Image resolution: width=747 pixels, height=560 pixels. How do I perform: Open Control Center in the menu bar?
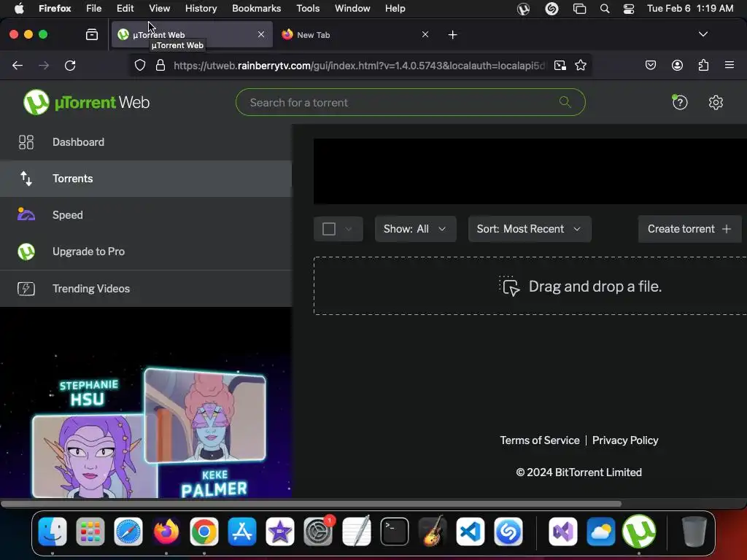(629, 9)
